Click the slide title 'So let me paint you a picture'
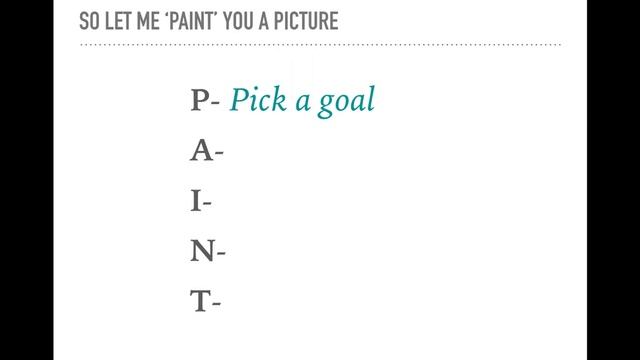Screen dimensions: 640x360 click(209, 21)
